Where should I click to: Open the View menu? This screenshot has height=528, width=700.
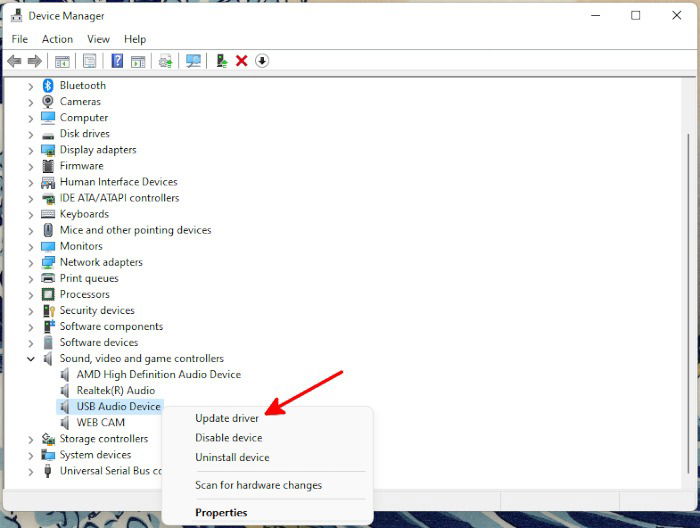(x=98, y=39)
